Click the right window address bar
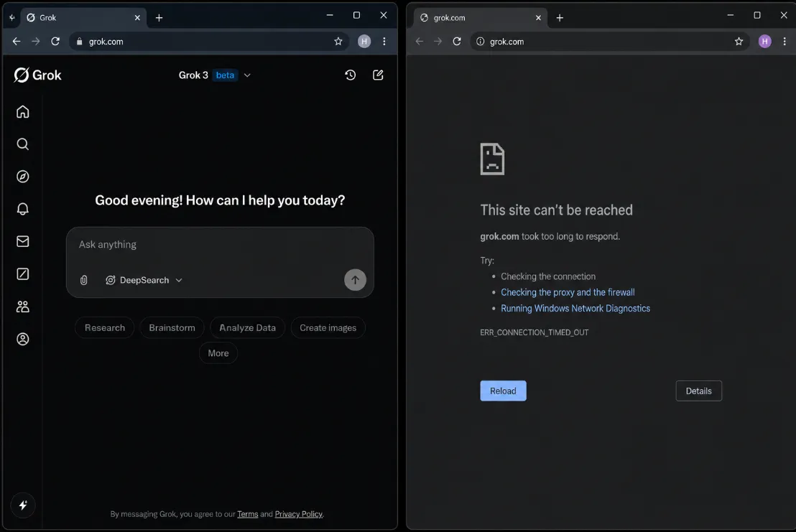This screenshot has width=796, height=532. coord(611,42)
